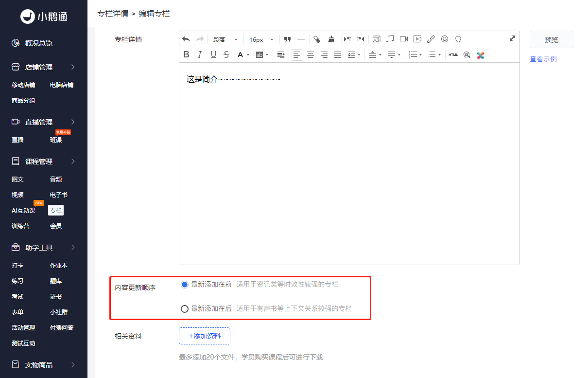Viewport: 588px width, 378px height.
Task: Click the +添加资料 button
Action: (x=205, y=336)
